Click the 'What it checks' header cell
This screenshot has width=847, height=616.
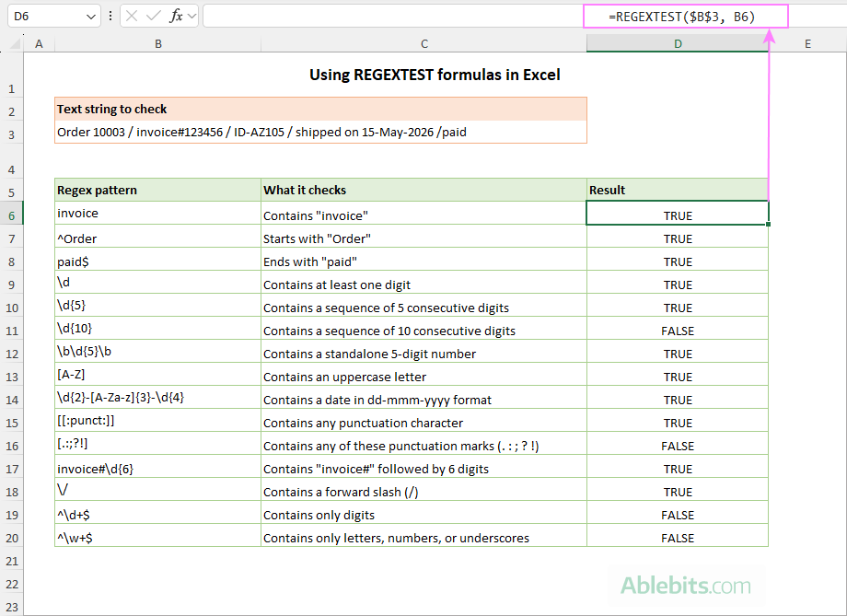point(424,191)
